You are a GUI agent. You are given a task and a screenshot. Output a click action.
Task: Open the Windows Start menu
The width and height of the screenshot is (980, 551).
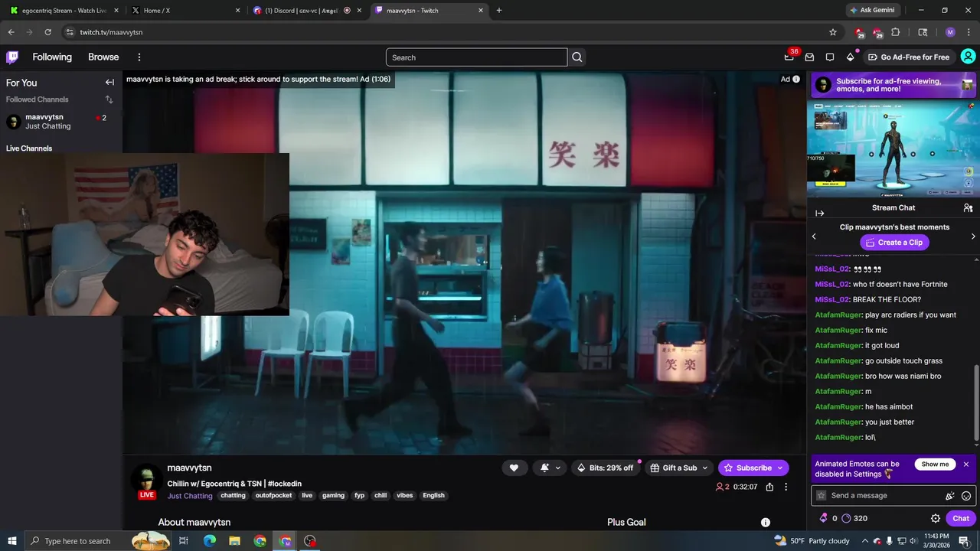point(12,541)
